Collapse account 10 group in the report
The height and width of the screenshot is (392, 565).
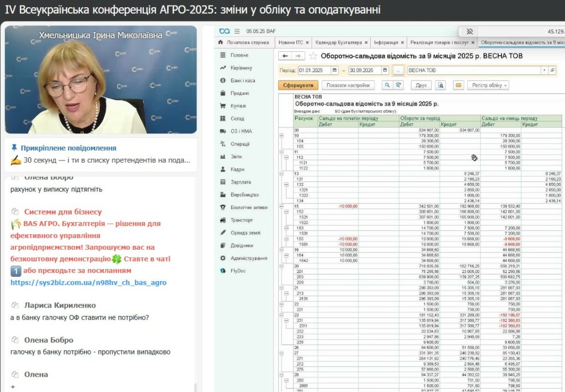coord(282,135)
